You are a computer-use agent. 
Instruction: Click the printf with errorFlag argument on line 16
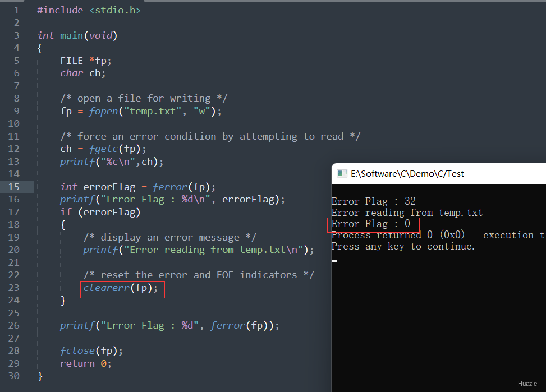click(x=172, y=200)
